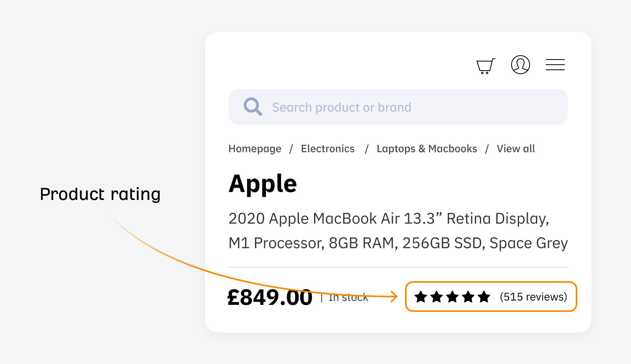Click the magnifying glass search icon

click(253, 106)
